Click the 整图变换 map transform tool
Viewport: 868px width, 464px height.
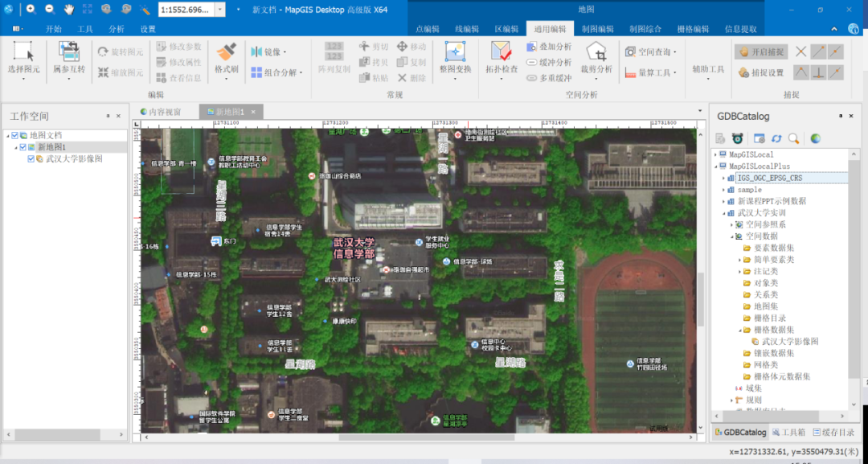(x=455, y=60)
